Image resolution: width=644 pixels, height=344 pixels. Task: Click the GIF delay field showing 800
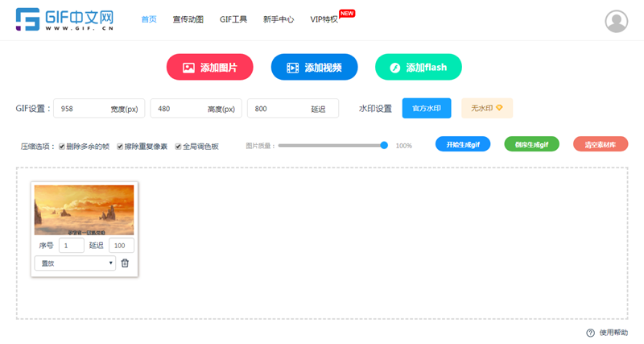pyautogui.click(x=293, y=109)
